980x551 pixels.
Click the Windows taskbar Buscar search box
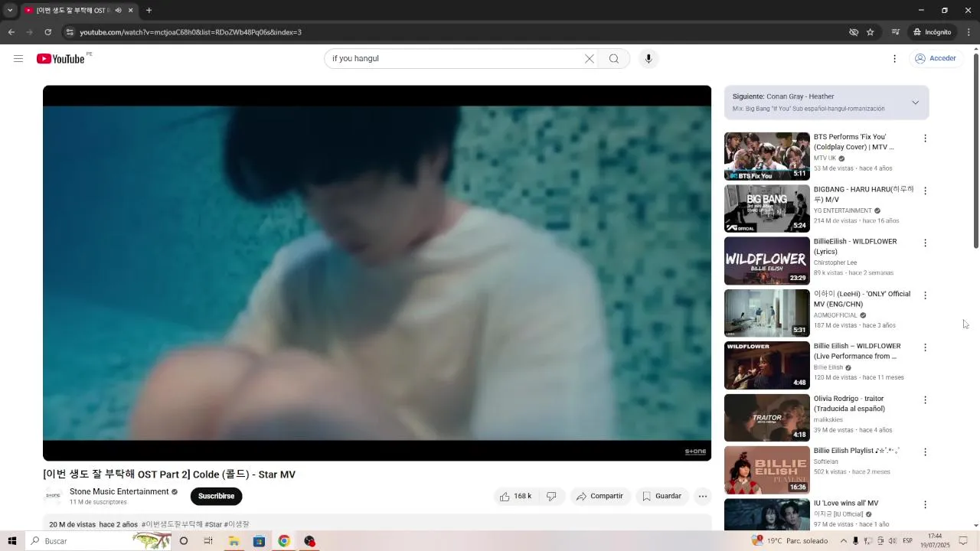[98, 541]
